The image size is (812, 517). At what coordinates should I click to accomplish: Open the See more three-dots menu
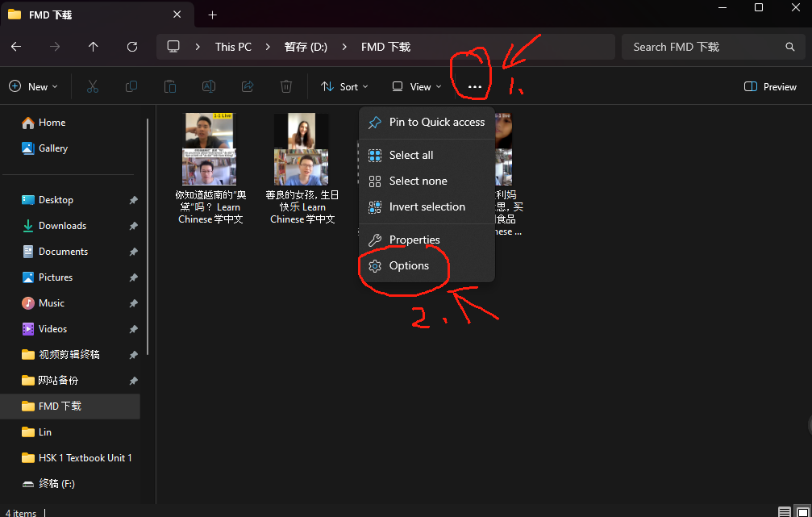pos(475,87)
